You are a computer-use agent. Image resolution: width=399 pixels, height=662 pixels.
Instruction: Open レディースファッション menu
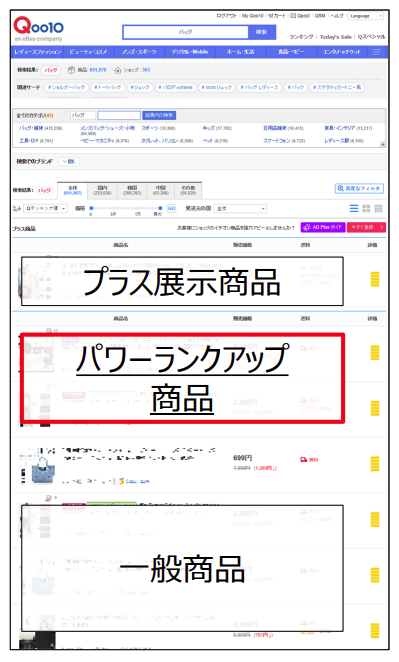[38, 52]
